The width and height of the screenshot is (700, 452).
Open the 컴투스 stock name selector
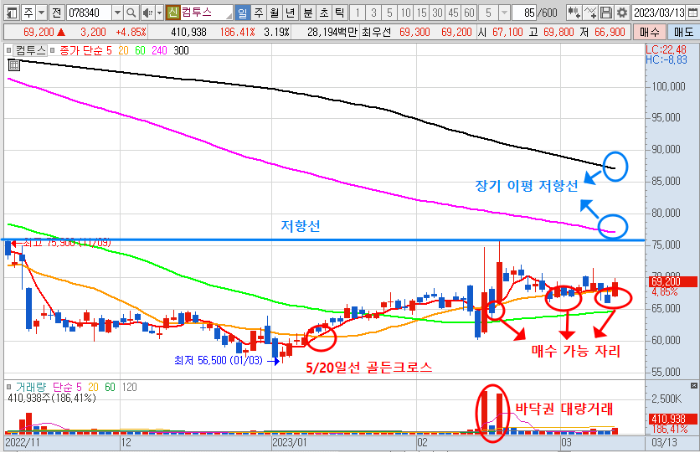click(x=207, y=12)
